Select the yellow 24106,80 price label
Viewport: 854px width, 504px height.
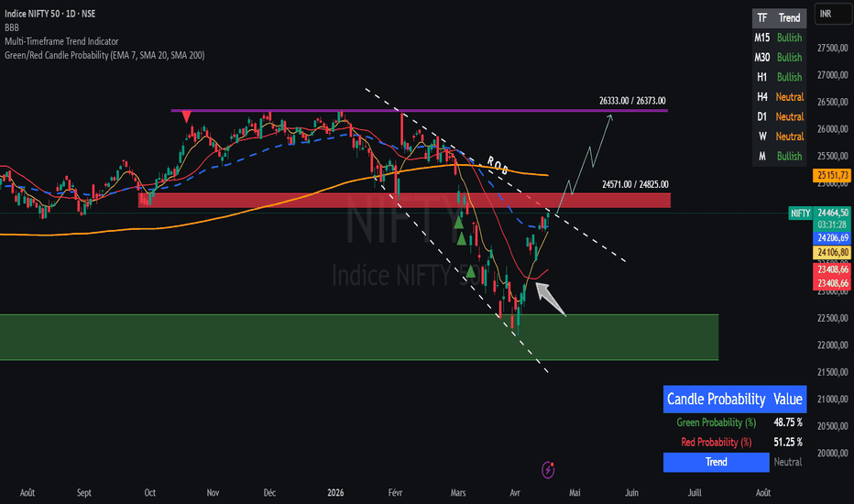pos(832,252)
